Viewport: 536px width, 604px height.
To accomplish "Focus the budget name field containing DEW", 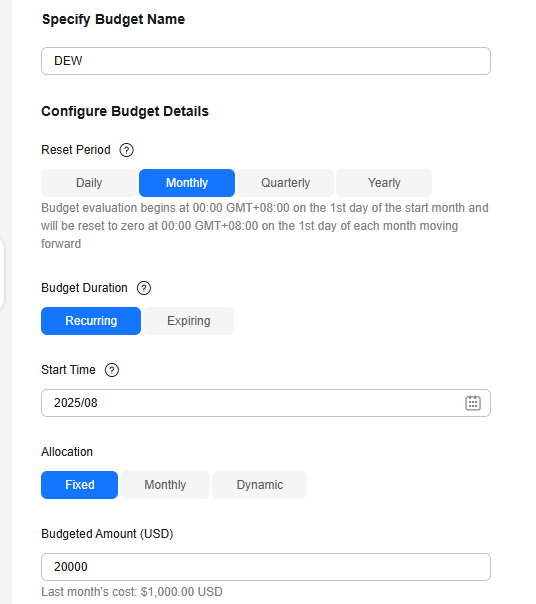I will 266,61.
